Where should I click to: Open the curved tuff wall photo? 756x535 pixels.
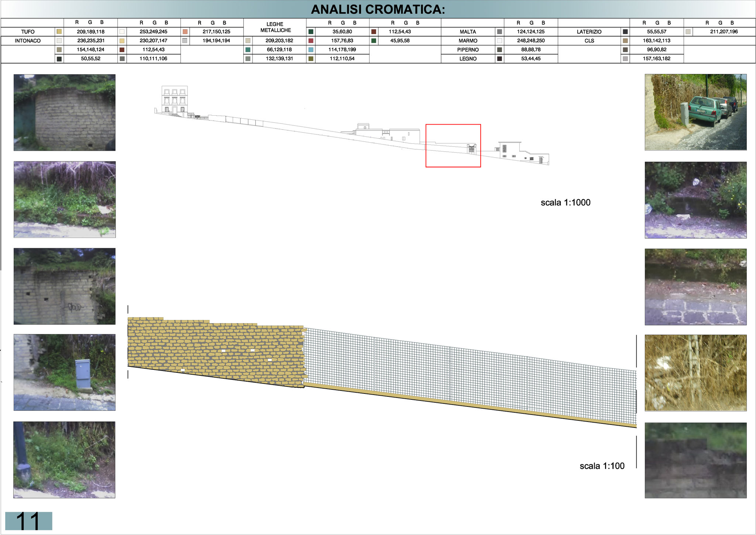tap(65, 112)
